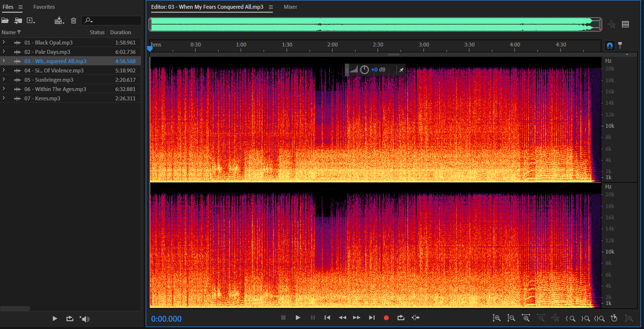Click Zoom In at In Point icon
Image resolution: width=644 pixels, height=329 pixels.
(x=570, y=318)
